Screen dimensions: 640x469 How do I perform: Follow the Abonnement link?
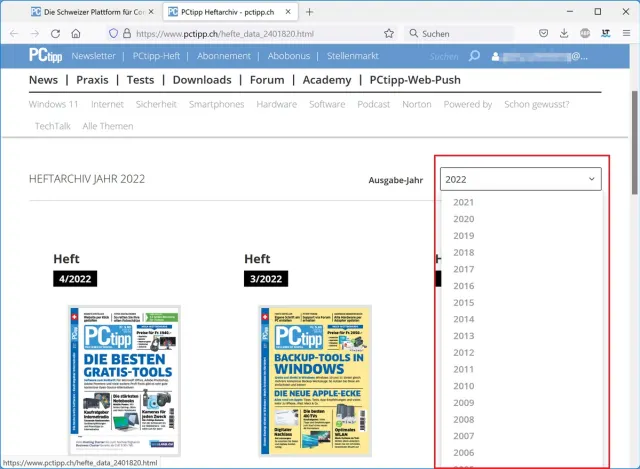pos(223,56)
